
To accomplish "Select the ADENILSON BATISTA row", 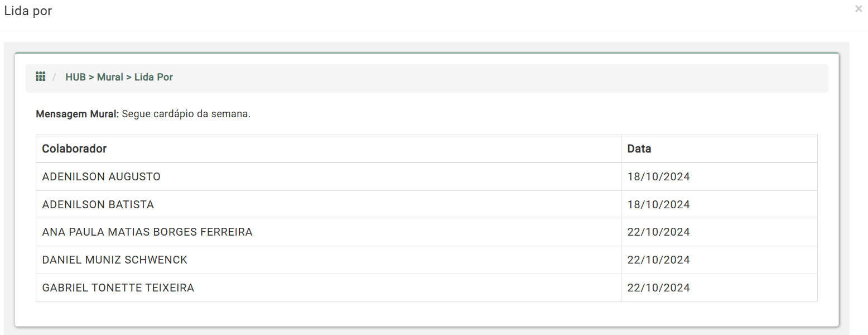I will coord(427,204).
